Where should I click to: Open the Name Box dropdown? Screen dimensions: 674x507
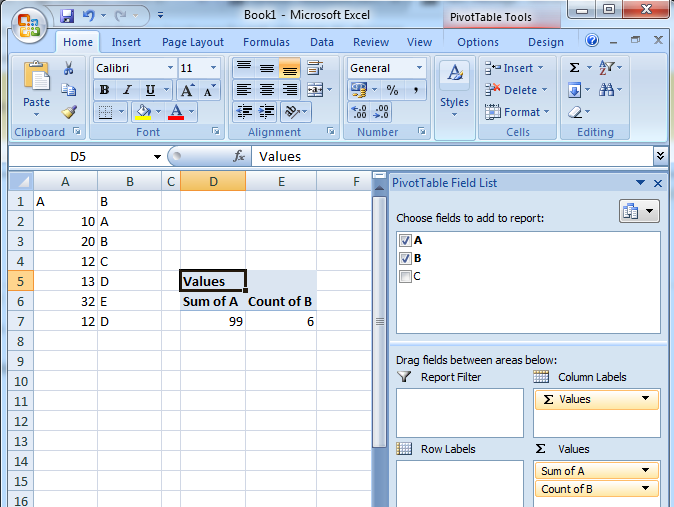click(x=157, y=157)
